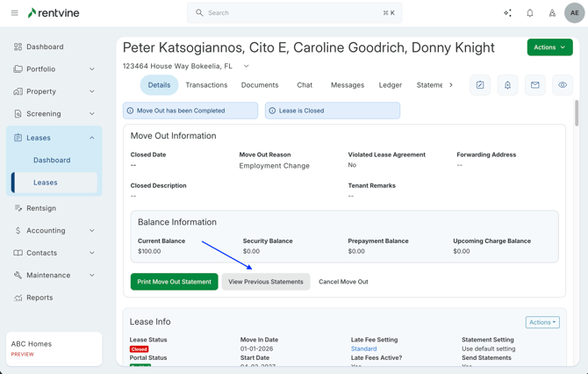Click the Search input field
588x374 pixels.
(x=294, y=13)
